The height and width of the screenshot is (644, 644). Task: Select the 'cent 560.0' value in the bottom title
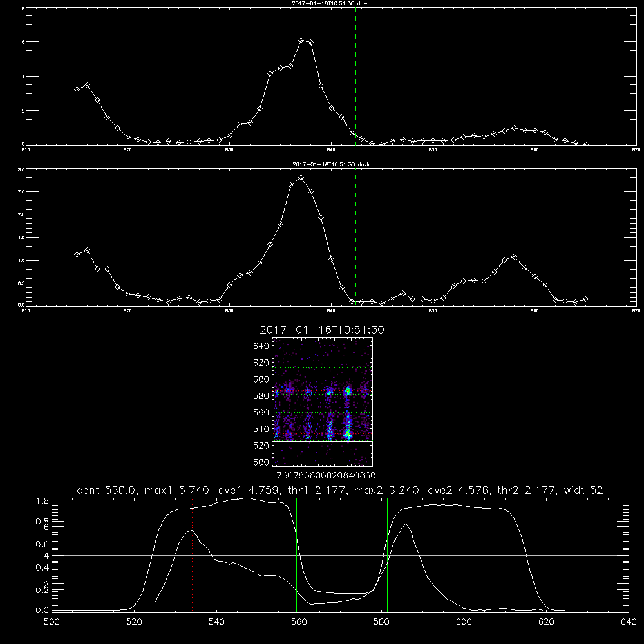(x=106, y=490)
